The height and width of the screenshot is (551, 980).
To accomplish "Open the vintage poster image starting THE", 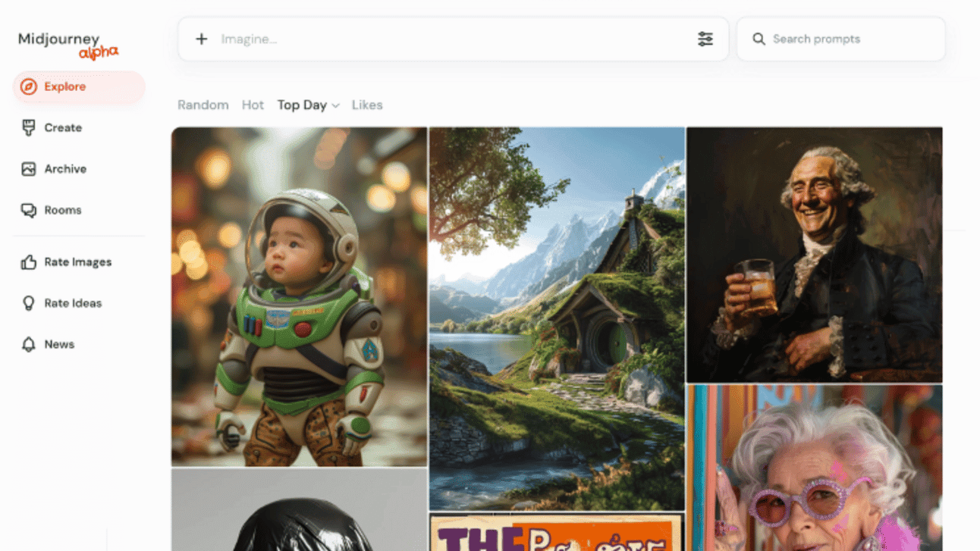I will coord(557,532).
